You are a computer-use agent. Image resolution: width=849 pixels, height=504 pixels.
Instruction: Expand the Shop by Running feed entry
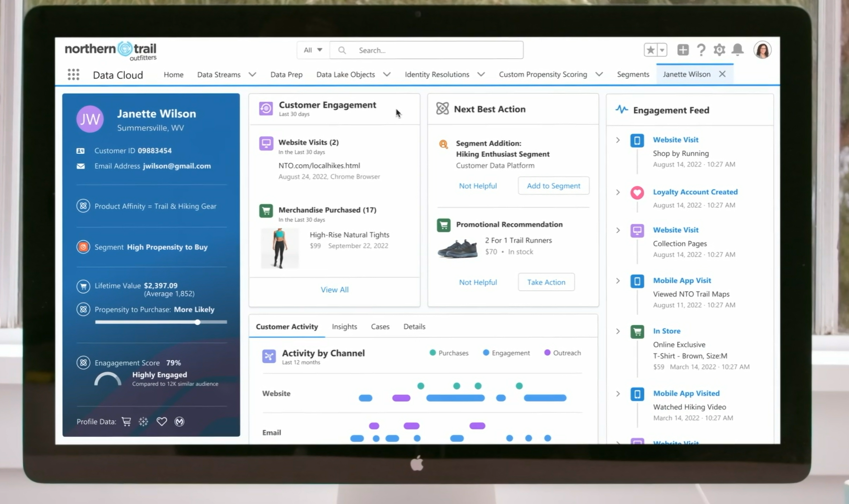[x=618, y=140]
